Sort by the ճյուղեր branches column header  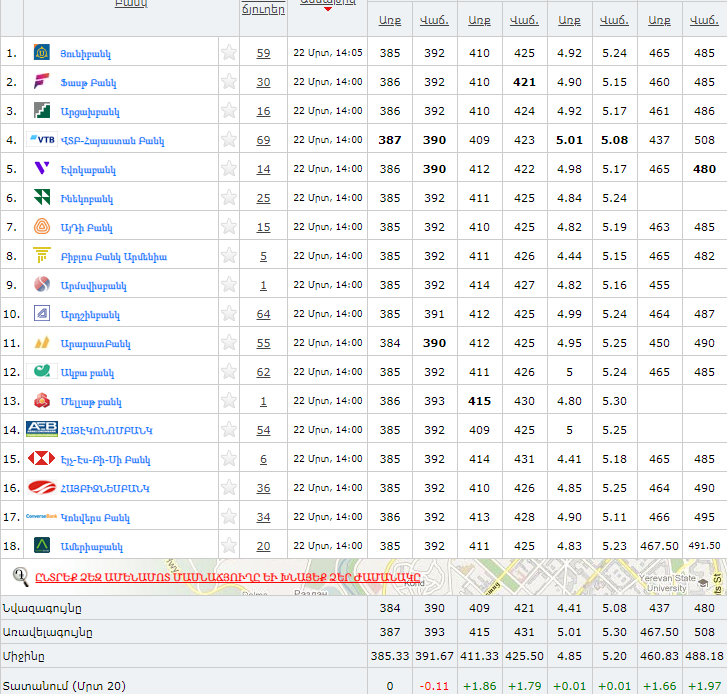(x=263, y=9)
